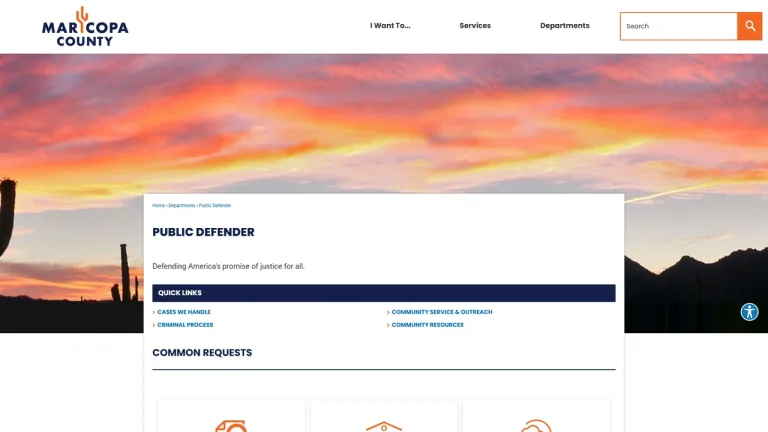Screen dimensions: 768x432
Task: Click the justice for all tagline text
Action: (228, 266)
